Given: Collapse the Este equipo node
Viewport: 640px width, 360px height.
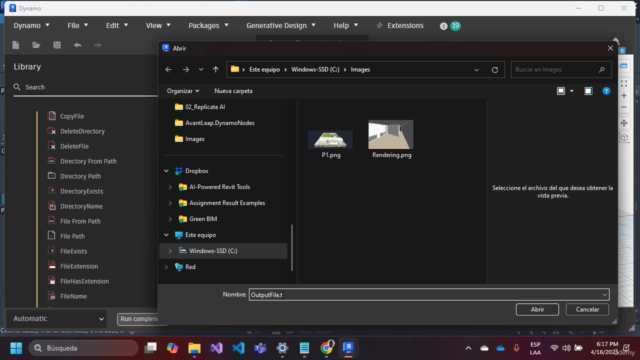Looking at the screenshot, I should coord(166,235).
